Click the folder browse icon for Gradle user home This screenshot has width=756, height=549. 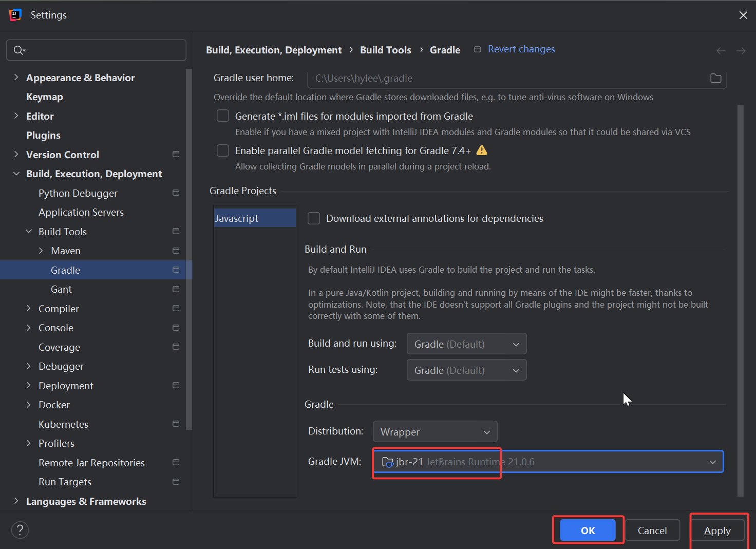pos(715,78)
